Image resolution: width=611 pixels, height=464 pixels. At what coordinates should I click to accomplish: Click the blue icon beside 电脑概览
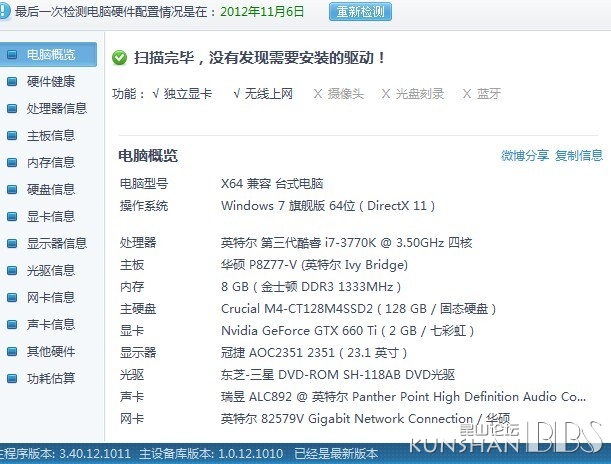[12, 55]
